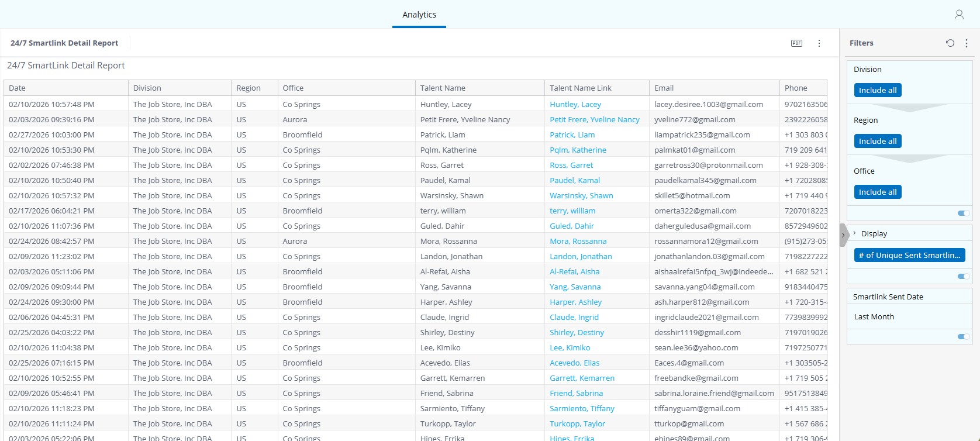Open Garrett, Kemarren talent link
The height and width of the screenshot is (441, 980).
coord(582,378)
